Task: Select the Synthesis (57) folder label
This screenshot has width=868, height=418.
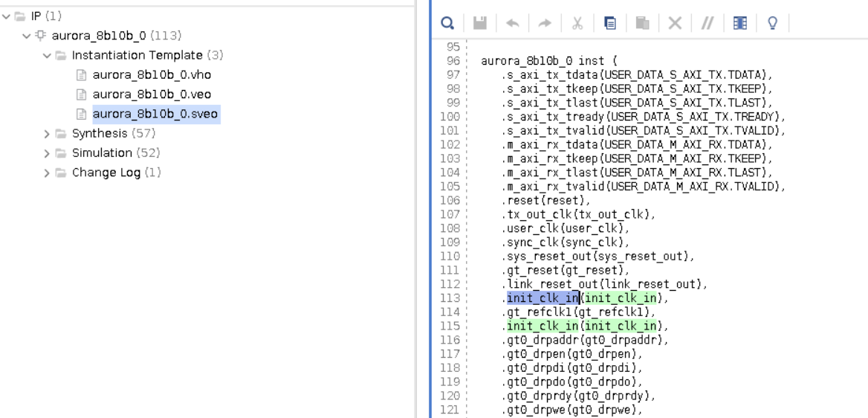Action: coord(114,134)
